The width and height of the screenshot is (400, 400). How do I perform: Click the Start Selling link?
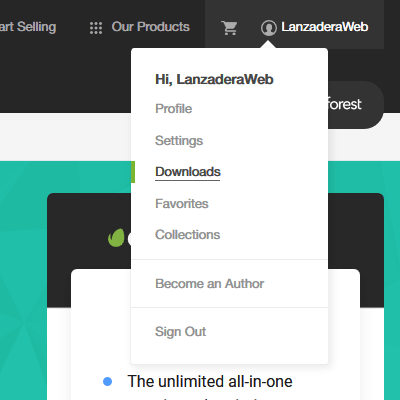pos(28,27)
